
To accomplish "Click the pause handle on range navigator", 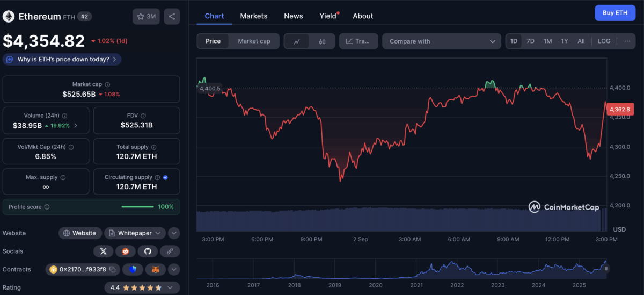I will [606, 268].
